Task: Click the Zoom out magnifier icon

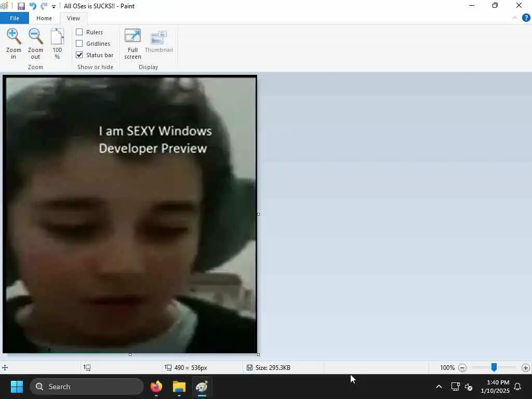Action: [x=36, y=37]
